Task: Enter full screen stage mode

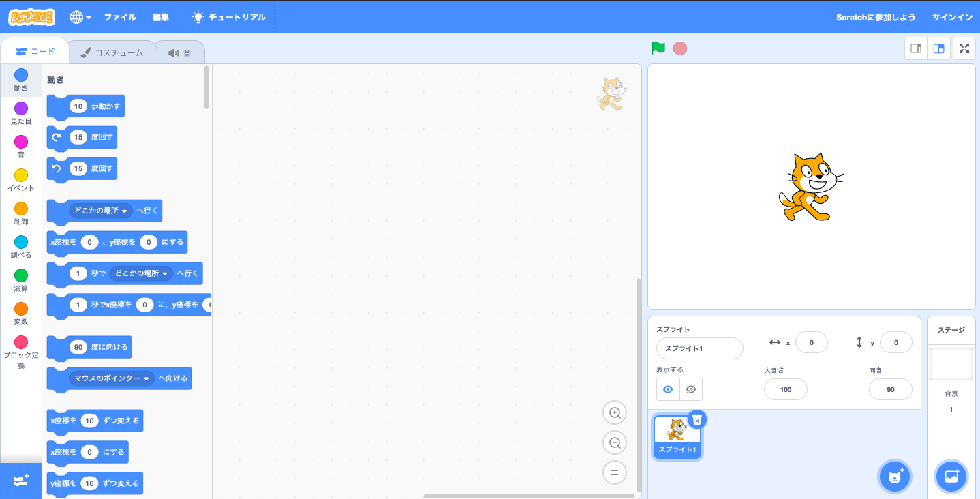Action: tap(964, 48)
